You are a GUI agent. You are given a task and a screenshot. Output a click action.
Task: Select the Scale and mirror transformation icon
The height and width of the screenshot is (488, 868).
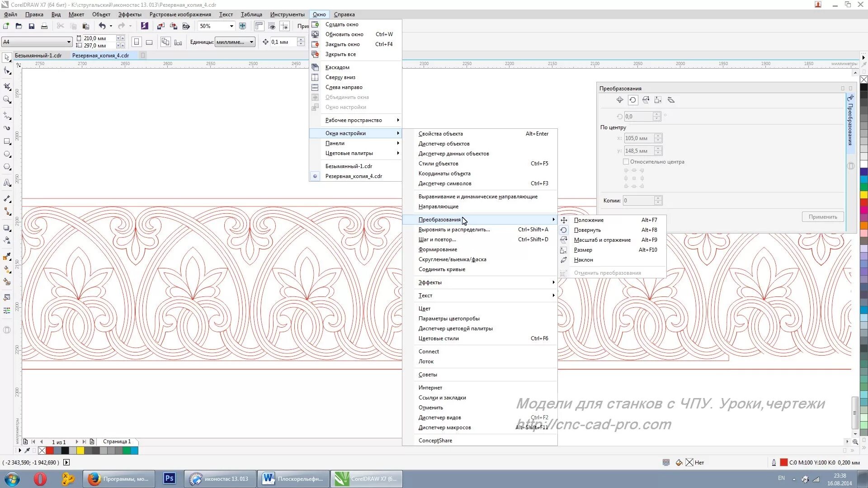coord(646,100)
